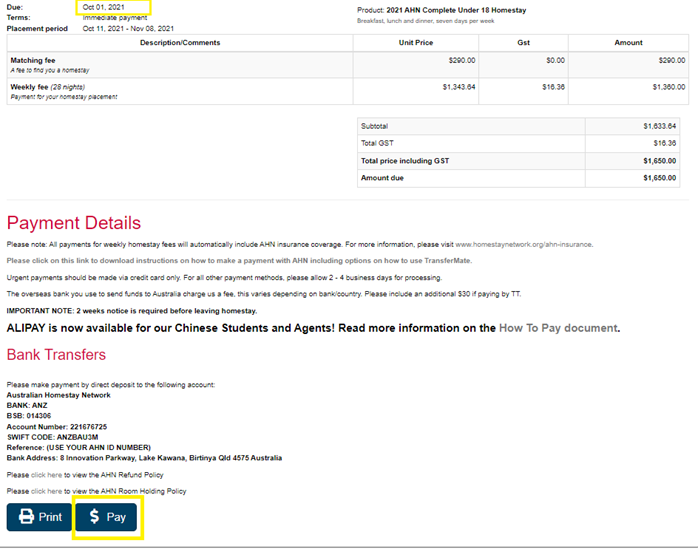
Task: Select the Matching fee row description
Action: click(x=32, y=60)
